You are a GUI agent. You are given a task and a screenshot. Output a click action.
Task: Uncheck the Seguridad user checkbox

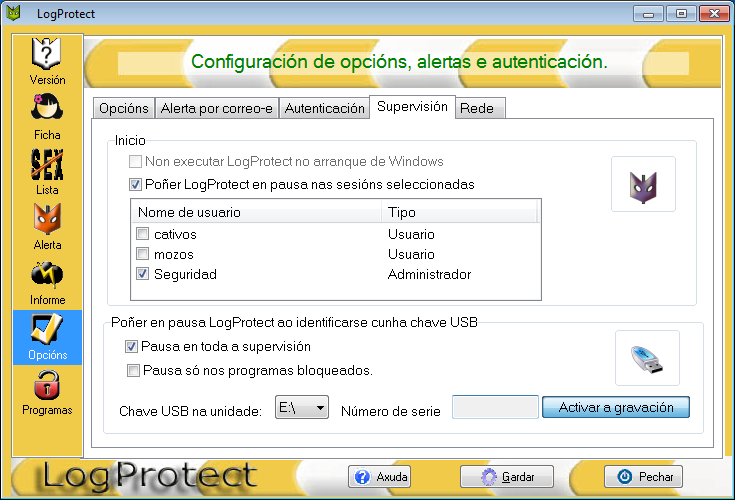click(142, 274)
